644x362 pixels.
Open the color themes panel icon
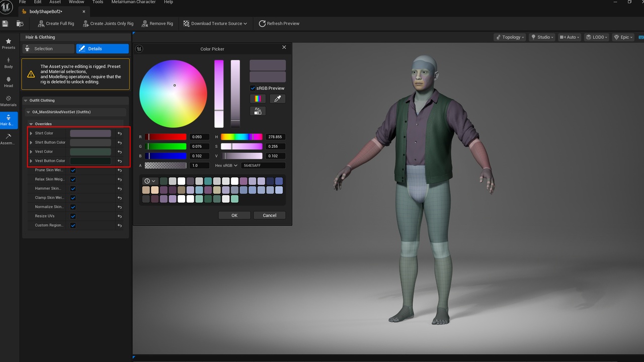click(258, 111)
